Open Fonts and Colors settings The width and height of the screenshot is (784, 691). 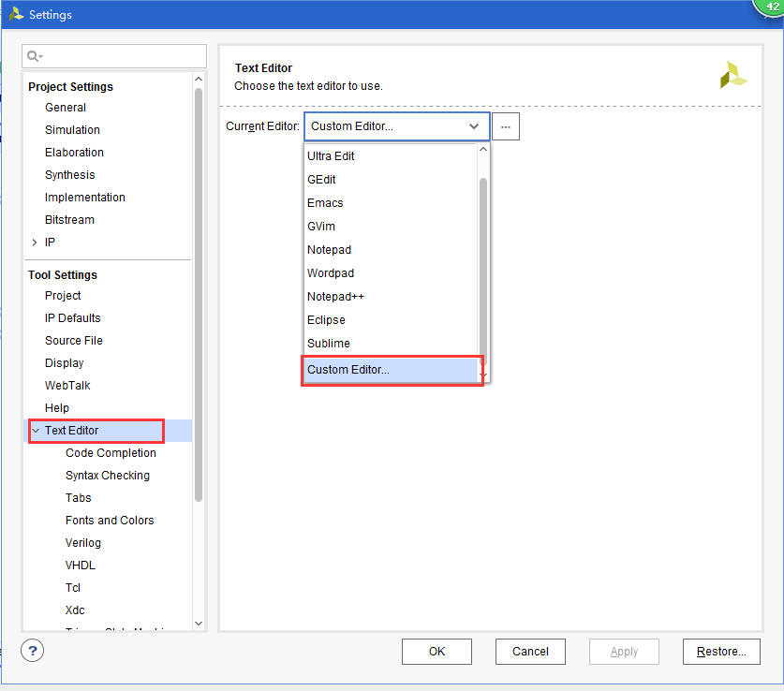pos(110,521)
